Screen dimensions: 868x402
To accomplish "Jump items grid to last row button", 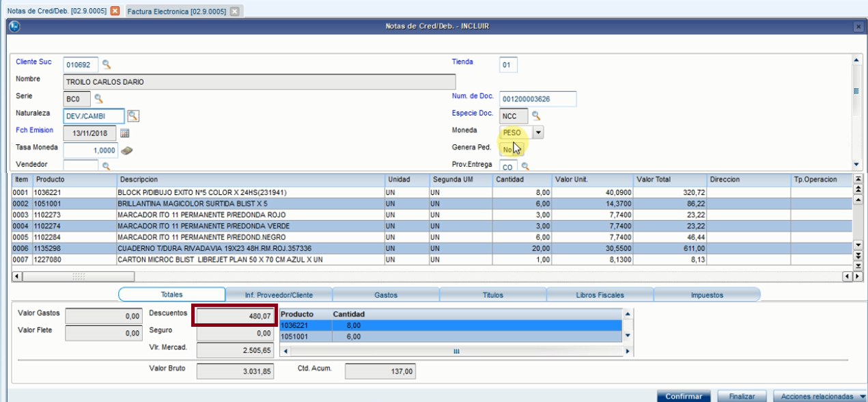I will [x=858, y=266].
